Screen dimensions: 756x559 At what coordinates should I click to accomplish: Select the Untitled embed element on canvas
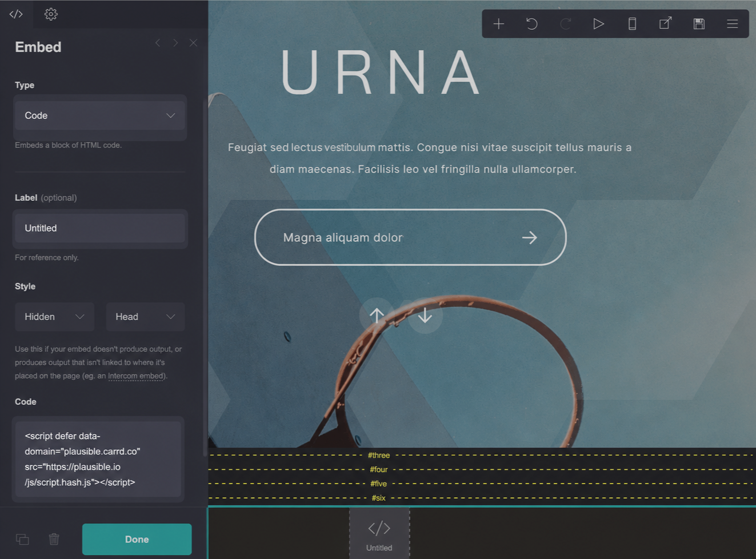click(379, 534)
